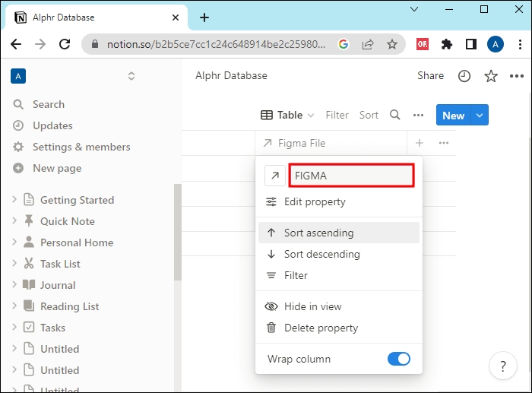Bookmark page with address bar star
Image resolution: width=532 pixels, height=393 pixels.
(x=392, y=44)
